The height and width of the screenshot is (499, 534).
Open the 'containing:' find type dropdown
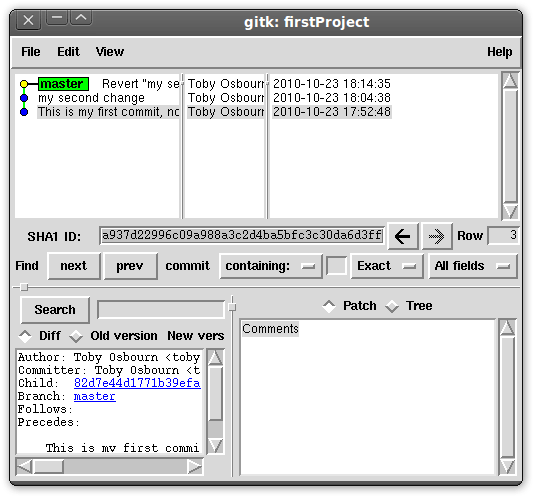(x=271, y=266)
